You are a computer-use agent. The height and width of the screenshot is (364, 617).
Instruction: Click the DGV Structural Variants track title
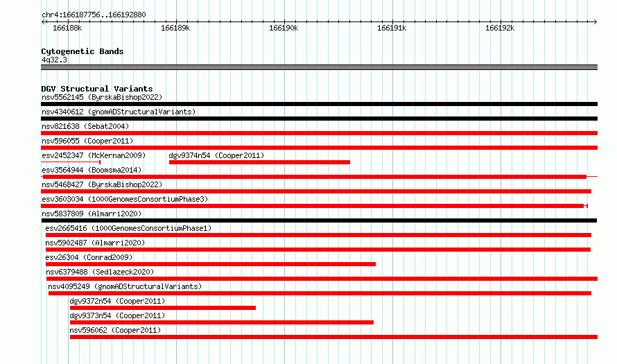(97, 89)
